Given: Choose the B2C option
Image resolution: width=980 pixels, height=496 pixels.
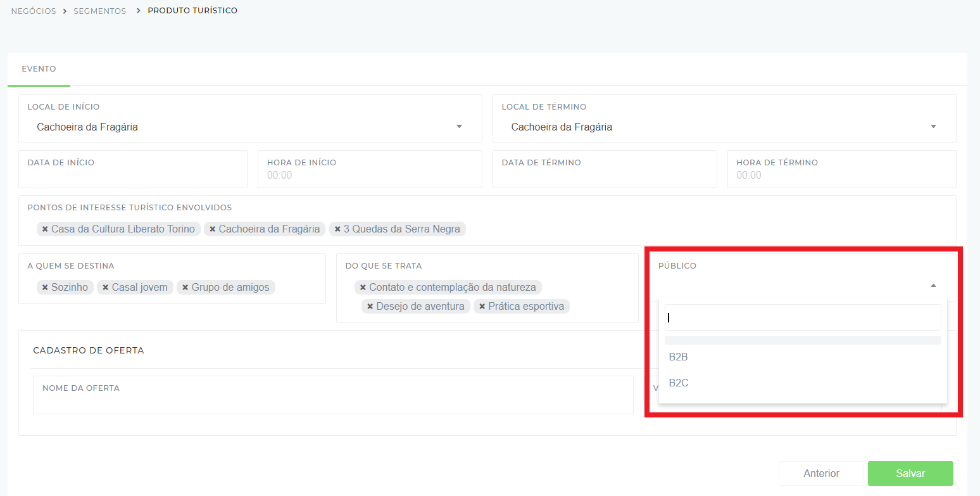Looking at the screenshot, I should tap(803, 383).
